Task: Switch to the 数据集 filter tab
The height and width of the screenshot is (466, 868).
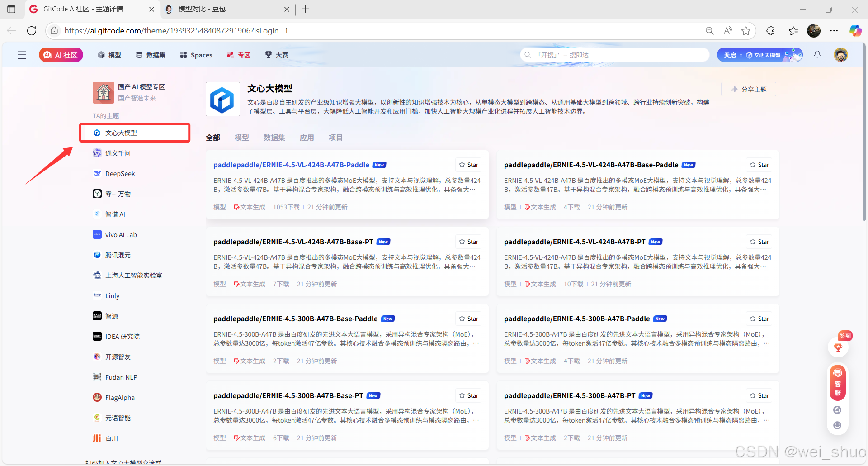Action: tap(274, 138)
